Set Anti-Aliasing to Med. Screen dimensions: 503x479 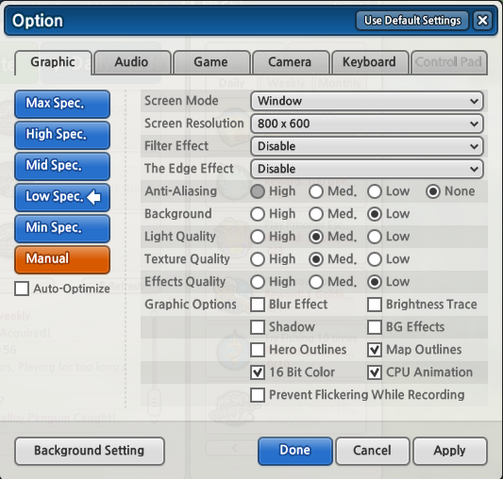click(x=316, y=191)
